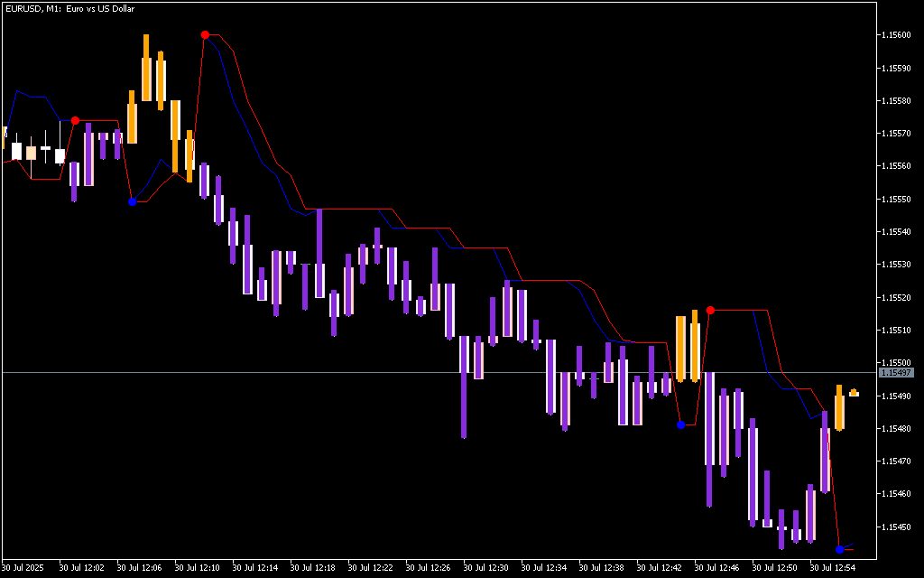924x578 pixels.
Task: Select the 30 Jul 12:30 time label
Action: pos(486,568)
